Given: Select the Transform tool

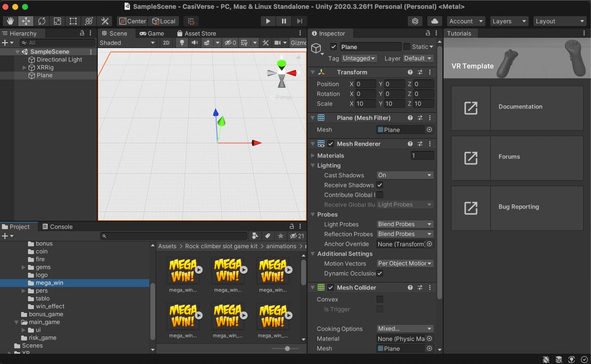Looking at the screenshot, I should [89, 21].
